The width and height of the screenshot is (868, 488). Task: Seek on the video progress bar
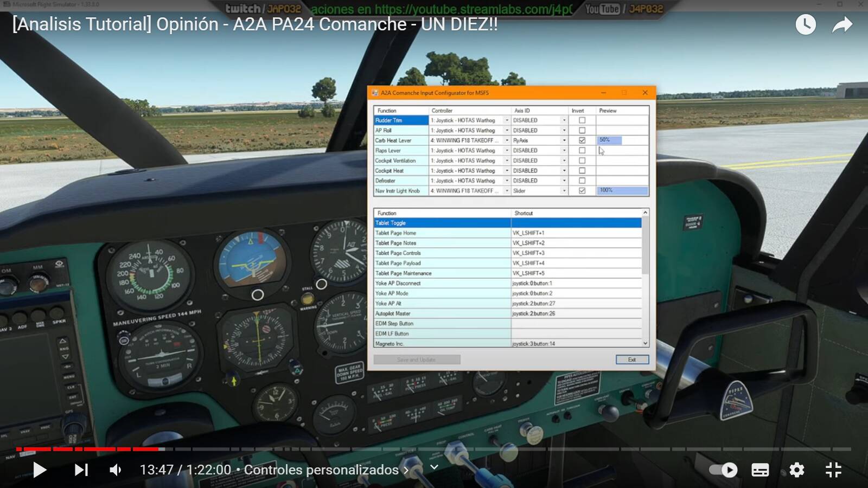pyautogui.click(x=433, y=449)
